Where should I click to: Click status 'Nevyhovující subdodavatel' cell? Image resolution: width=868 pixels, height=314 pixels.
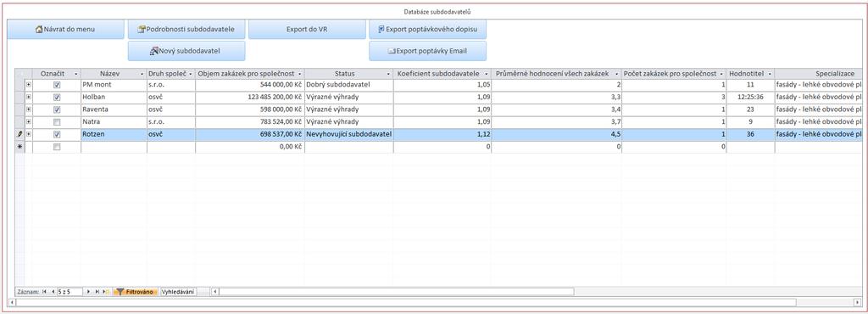pyautogui.click(x=348, y=135)
